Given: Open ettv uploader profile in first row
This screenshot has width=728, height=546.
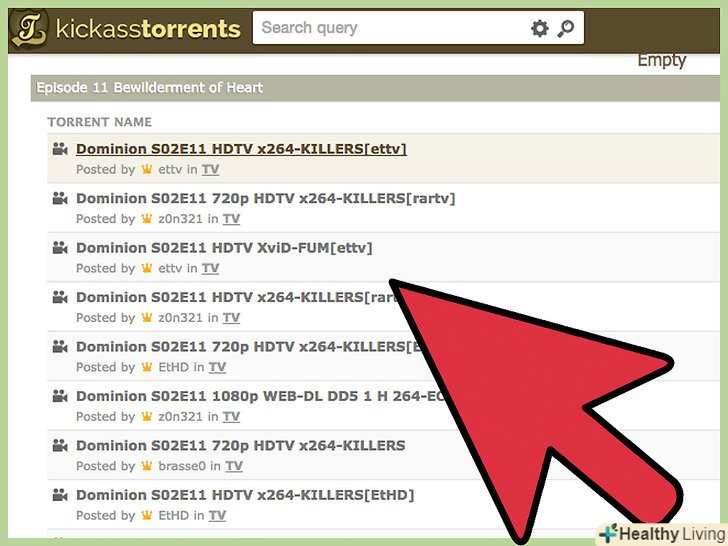Looking at the screenshot, I should (x=170, y=169).
